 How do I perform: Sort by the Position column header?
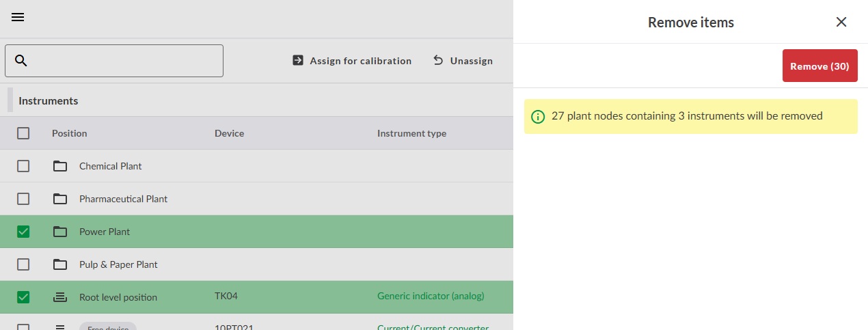click(x=70, y=133)
